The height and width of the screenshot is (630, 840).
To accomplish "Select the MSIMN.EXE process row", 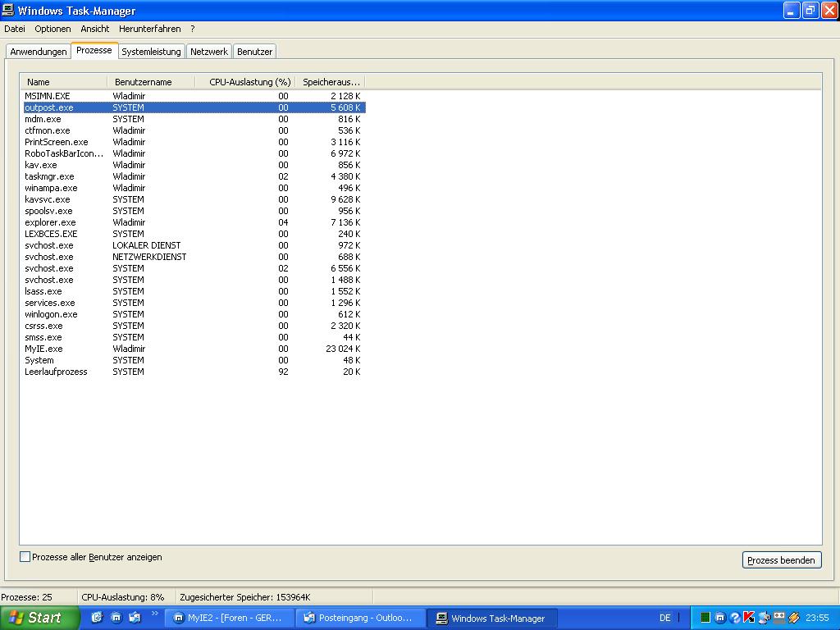I will pos(194,96).
